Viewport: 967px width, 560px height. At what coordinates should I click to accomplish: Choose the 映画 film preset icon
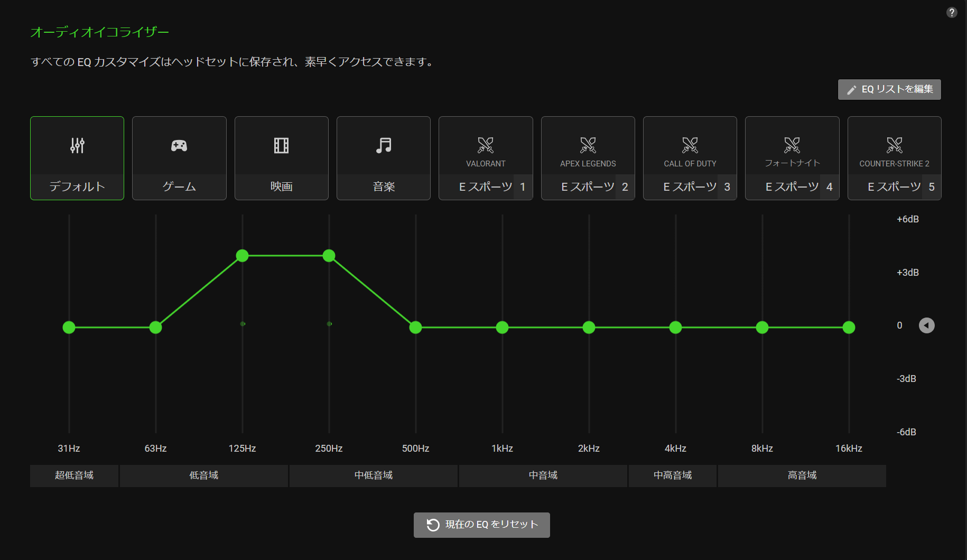click(x=281, y=146)
